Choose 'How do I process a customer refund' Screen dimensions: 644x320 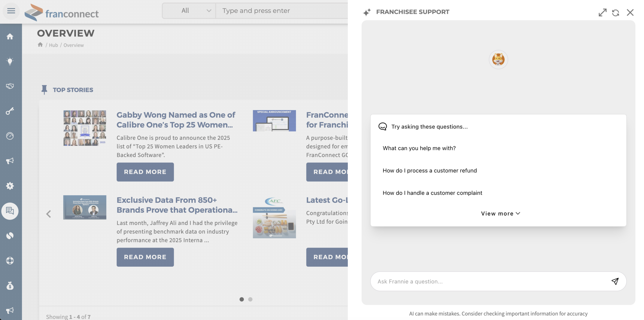click(429, 170)
